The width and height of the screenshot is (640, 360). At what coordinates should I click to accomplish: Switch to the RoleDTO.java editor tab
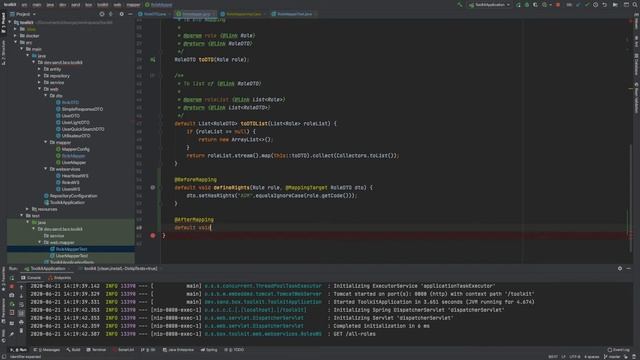point(154,14)
